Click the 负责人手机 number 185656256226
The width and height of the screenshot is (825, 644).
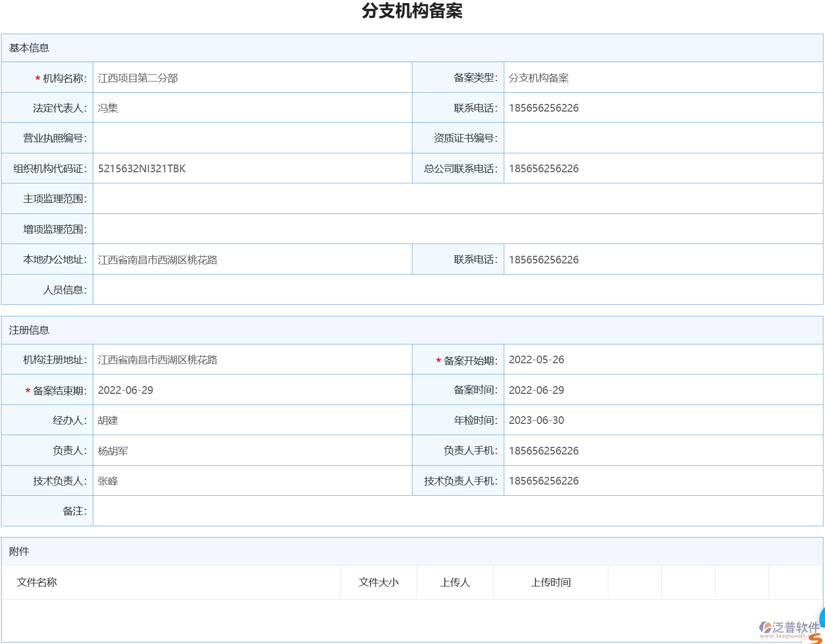tap(544, 450)
